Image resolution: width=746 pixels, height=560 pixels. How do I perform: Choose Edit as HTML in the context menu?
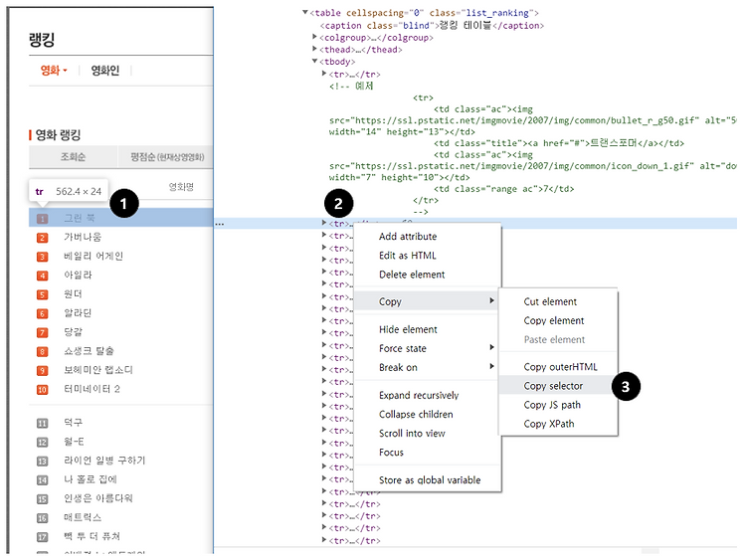407,256
